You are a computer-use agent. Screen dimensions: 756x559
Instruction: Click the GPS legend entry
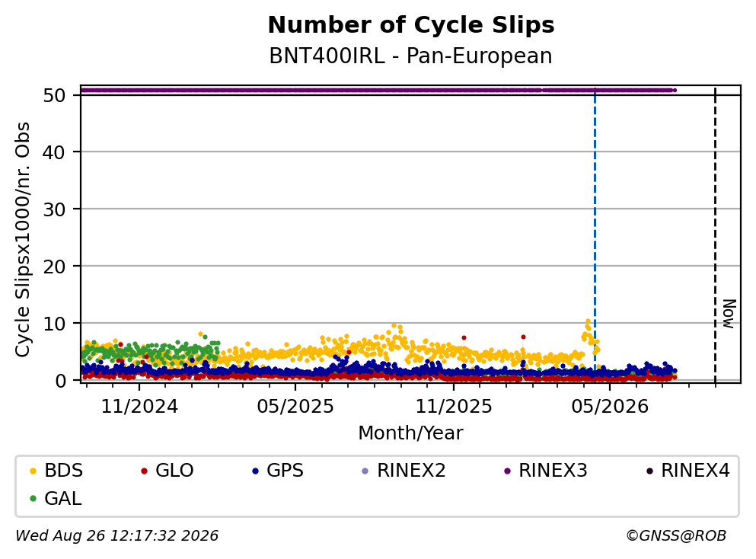278,470
